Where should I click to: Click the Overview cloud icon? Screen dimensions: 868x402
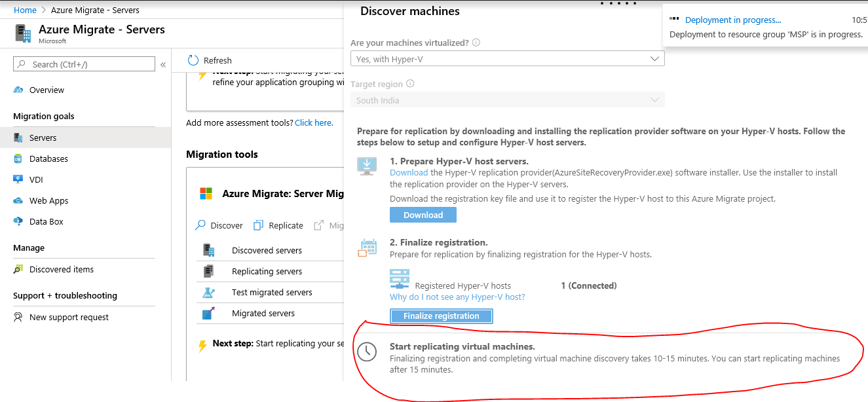[x=18, y=90]
